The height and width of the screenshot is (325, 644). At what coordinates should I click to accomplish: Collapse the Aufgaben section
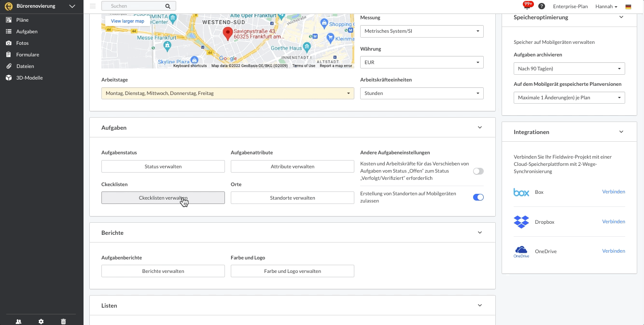coord(480,128)
